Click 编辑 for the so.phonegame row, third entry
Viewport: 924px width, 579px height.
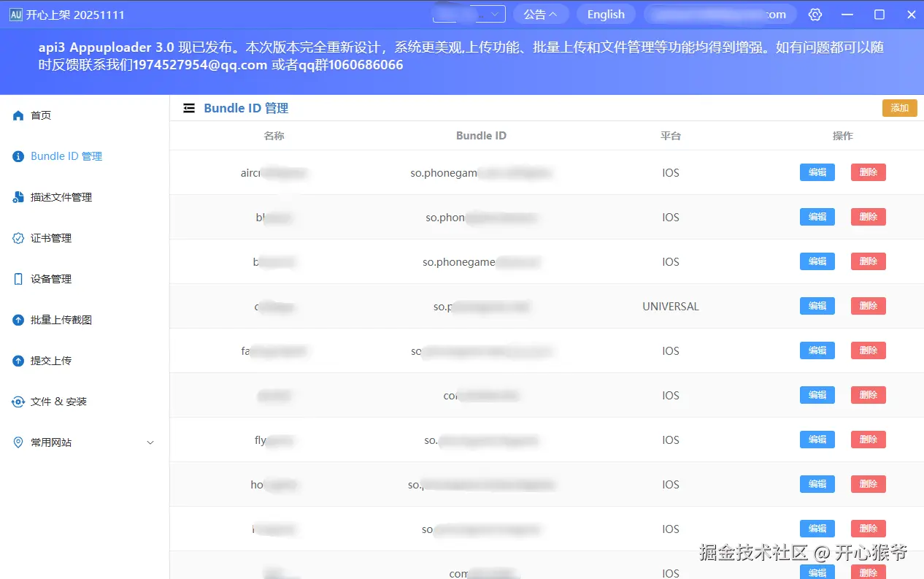[817, 261]
